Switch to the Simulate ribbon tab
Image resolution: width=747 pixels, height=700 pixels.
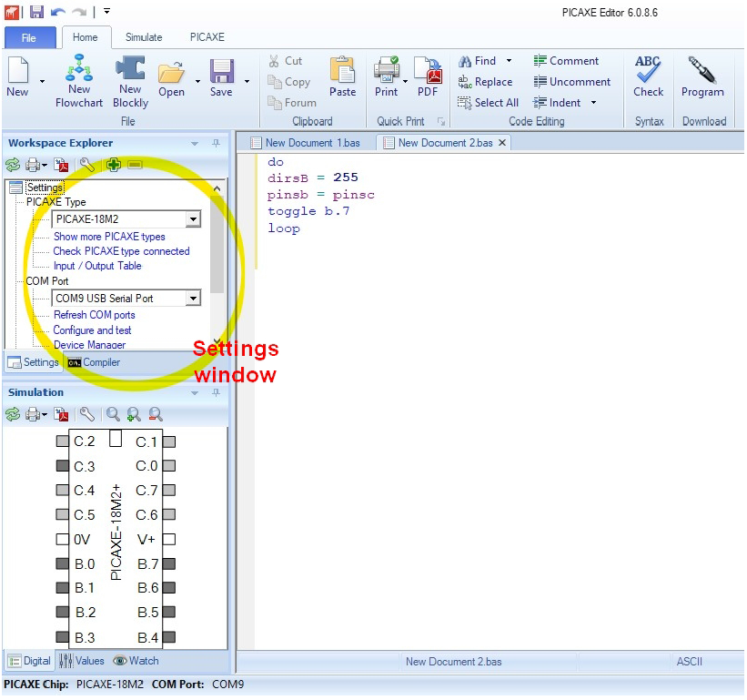click(x=144, y=37)
